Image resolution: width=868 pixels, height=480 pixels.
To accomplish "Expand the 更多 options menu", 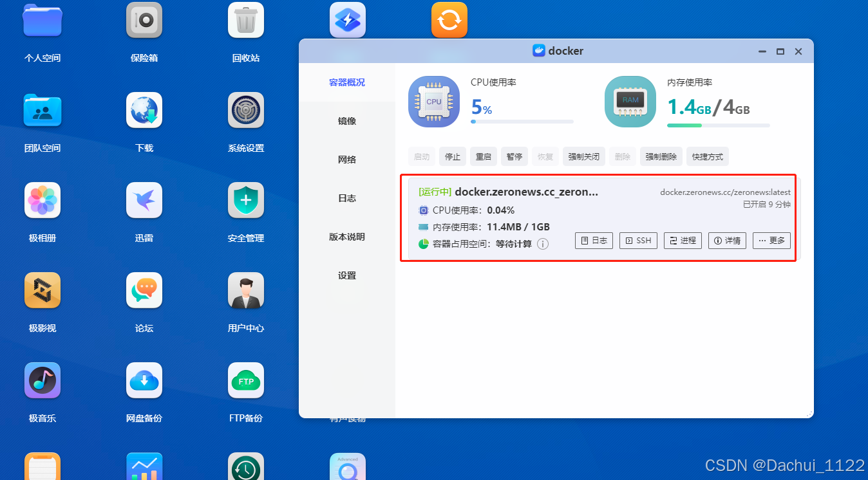I will click(771, 241).
